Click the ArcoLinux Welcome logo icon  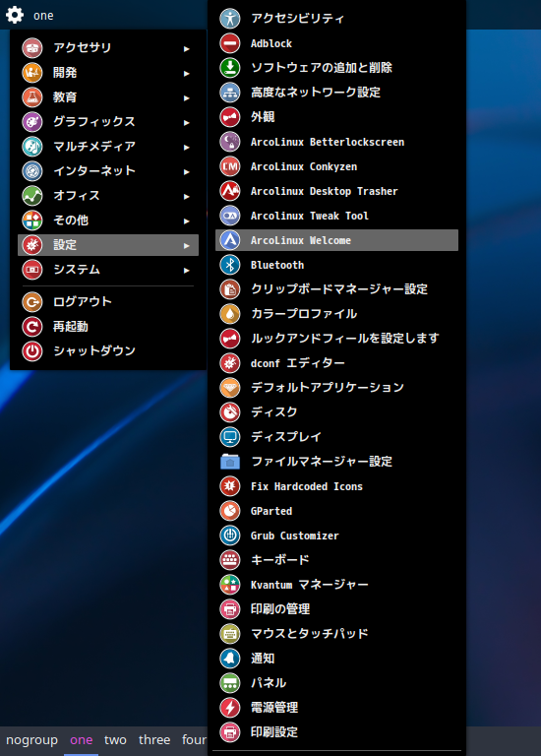pyautogui.click(x=230, y=240)
